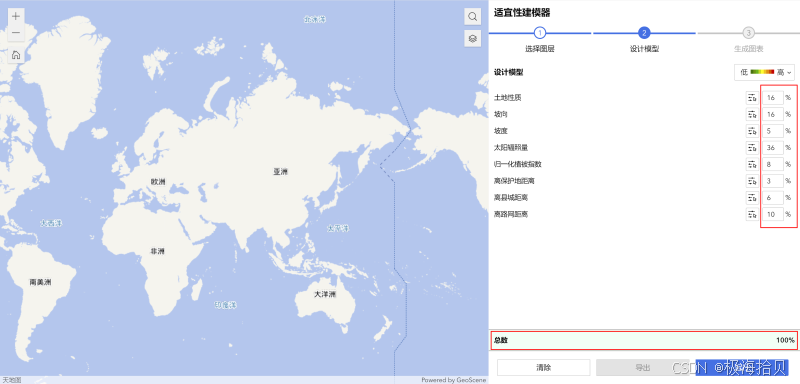Edit the 太阳辐照量 weight field showing 36
This screenshot has height=384, width=800.
point(772,148)
